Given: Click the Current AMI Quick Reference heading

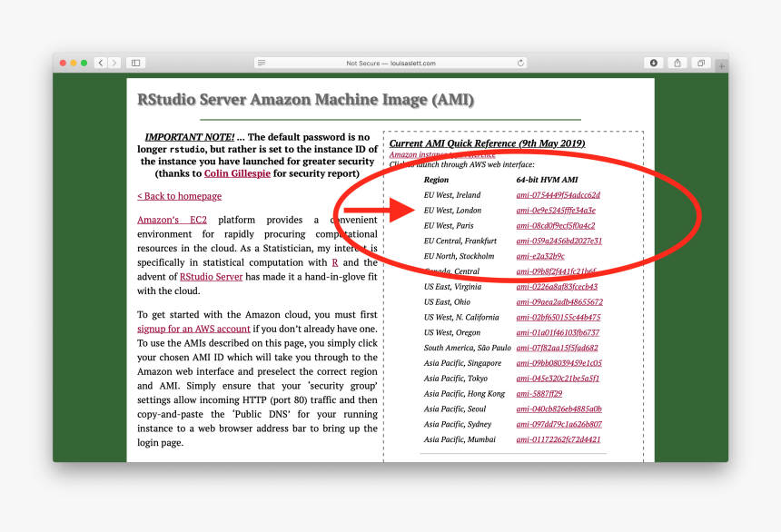Looking at the screenshot, I should coord(487,143).
